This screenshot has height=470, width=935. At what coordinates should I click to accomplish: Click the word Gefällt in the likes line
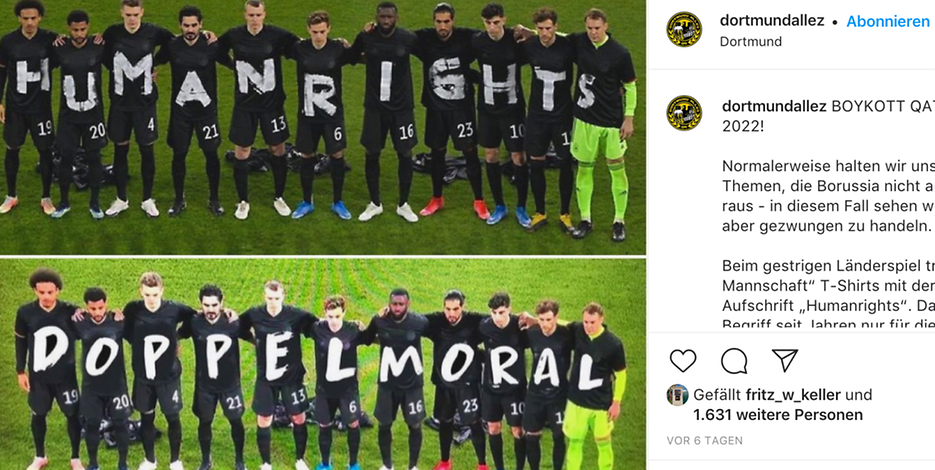pyautogui.click(x=717, y=395)
